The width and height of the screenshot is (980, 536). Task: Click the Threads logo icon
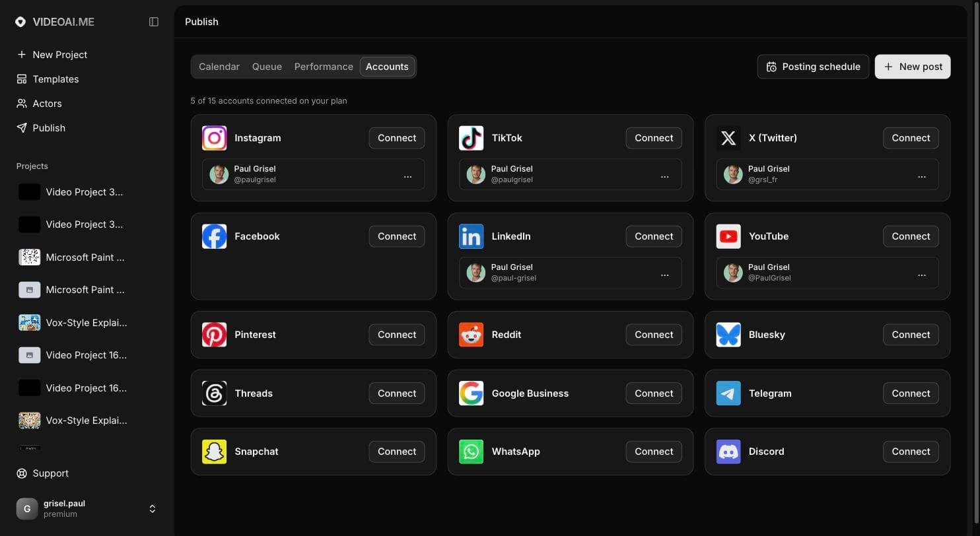coord(214,393)
